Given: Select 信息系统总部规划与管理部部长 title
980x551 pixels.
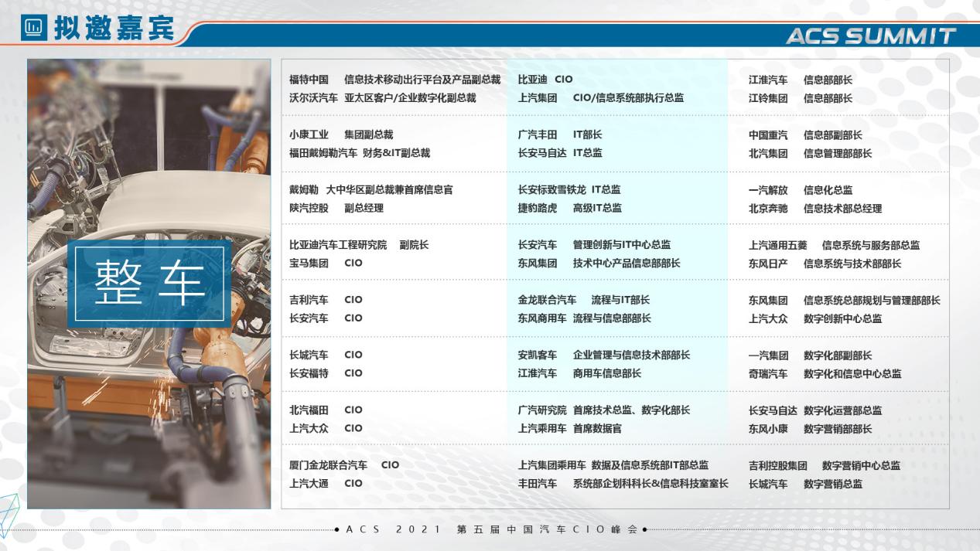Looking at the screenshot, I should (x=872, y=301).
